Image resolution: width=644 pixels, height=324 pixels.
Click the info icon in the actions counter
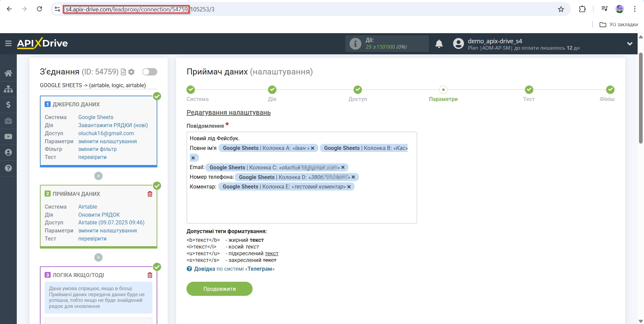click(355, 44)
